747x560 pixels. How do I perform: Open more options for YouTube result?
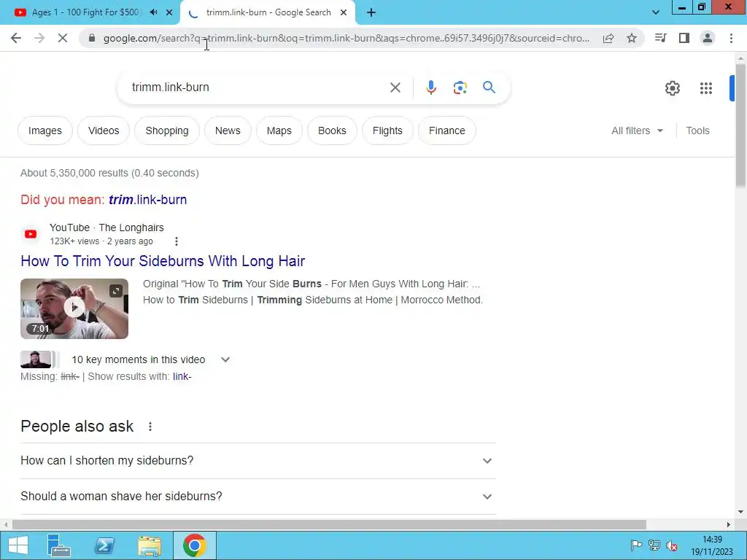pos(177,241)
